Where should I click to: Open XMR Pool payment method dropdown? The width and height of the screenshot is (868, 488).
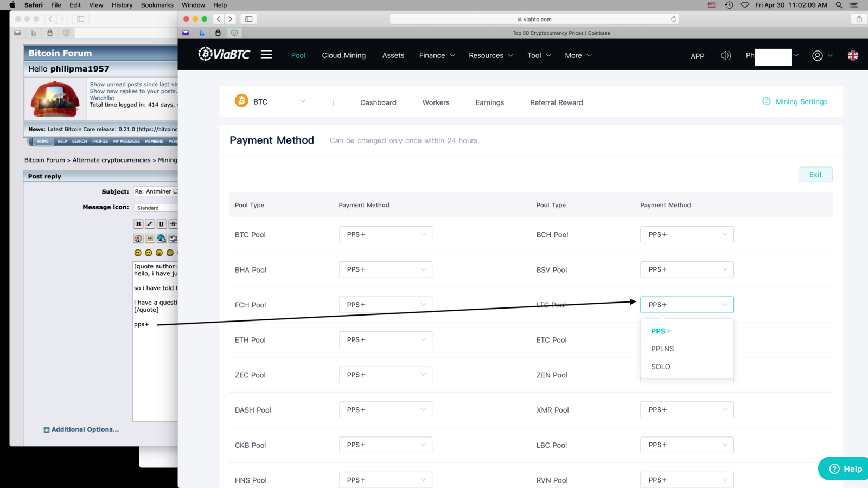687,410
